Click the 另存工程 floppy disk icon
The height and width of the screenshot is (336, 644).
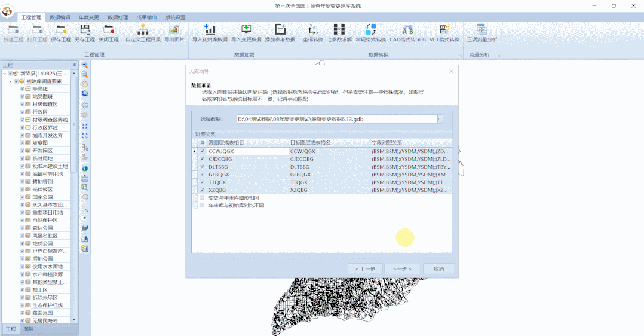point(85,33)
